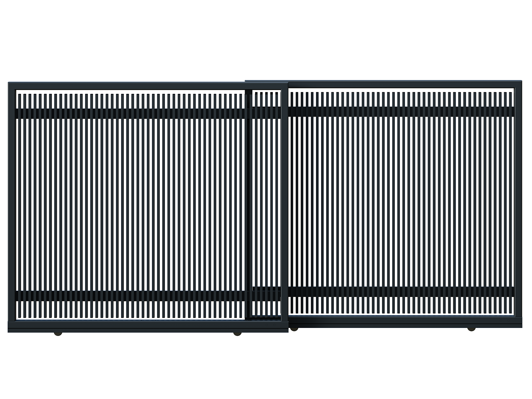Click the right gate's upper horizontal crossbar
Viewport: 532px width, 399px height.
(402, 112)
